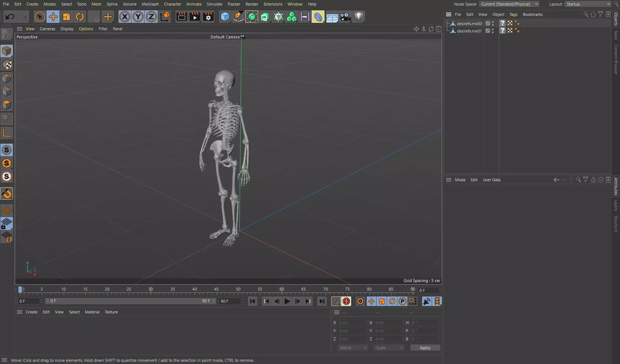Go to end of animation
Viewport: 620px width, 364px height.
(322, 301)
